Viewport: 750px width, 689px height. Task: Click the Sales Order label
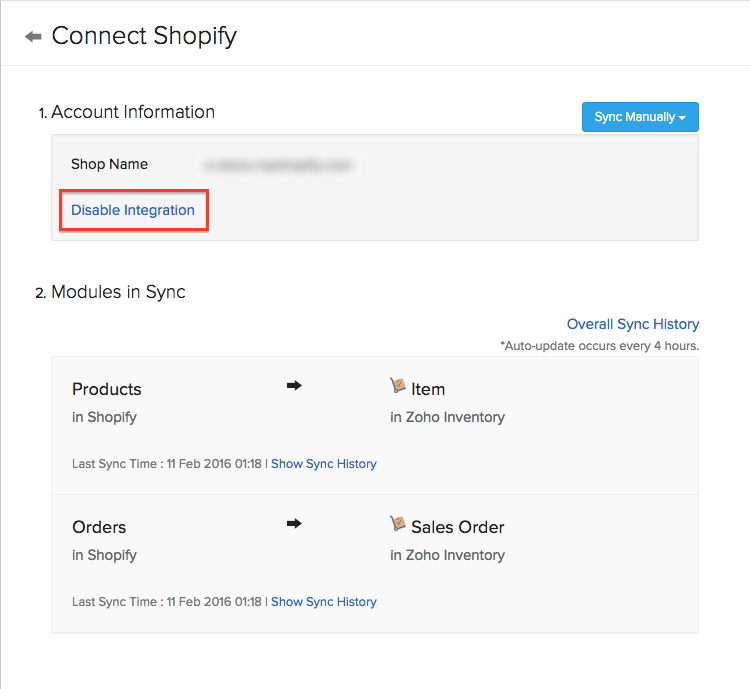(458, 527)
